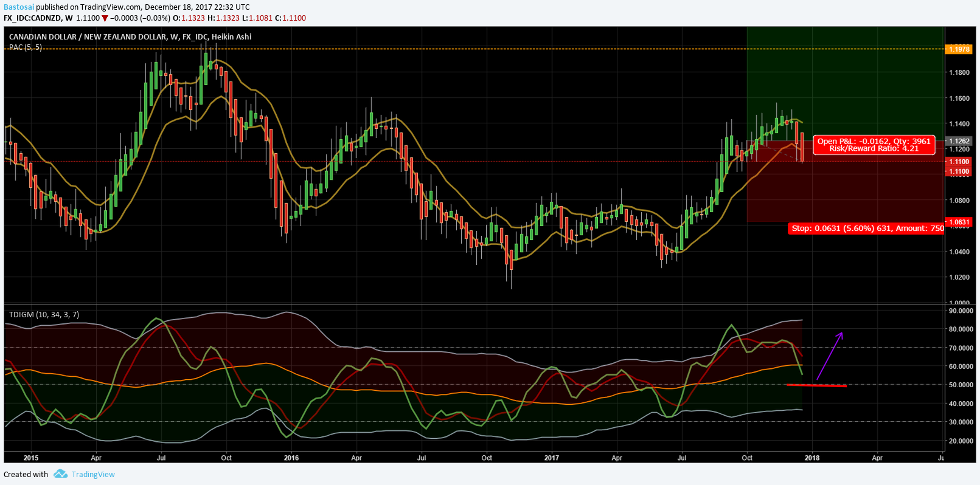Click the L:1.1081 low value
Screen dimensions: 980x485
(x=257, y=18)
